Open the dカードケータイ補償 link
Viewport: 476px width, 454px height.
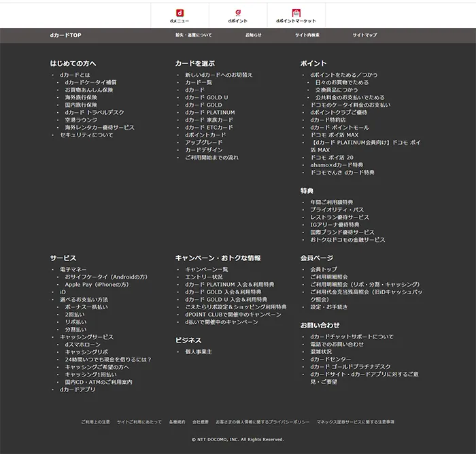pos(90,82)
